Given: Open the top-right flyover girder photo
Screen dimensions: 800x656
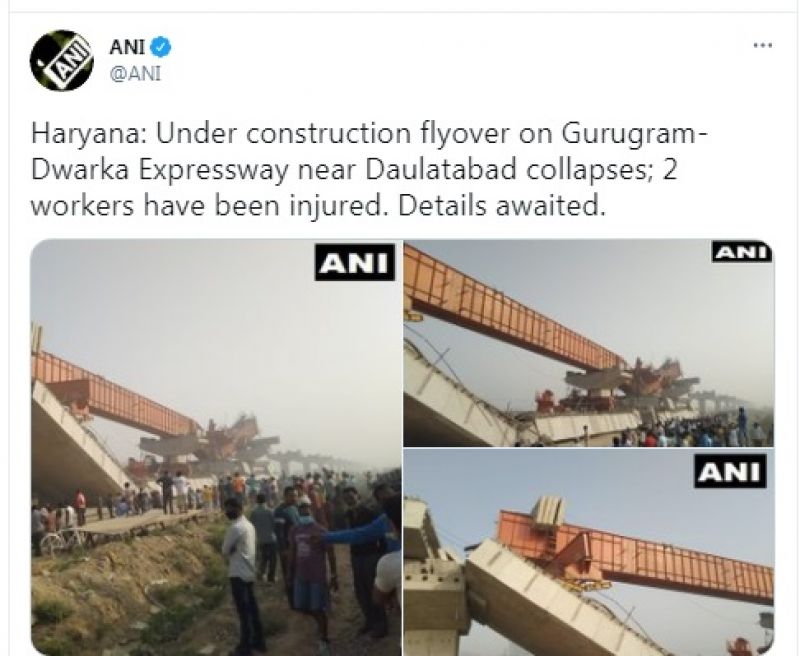Looking at the screenshot, I should pyautogui.click(x=589, y=343).
